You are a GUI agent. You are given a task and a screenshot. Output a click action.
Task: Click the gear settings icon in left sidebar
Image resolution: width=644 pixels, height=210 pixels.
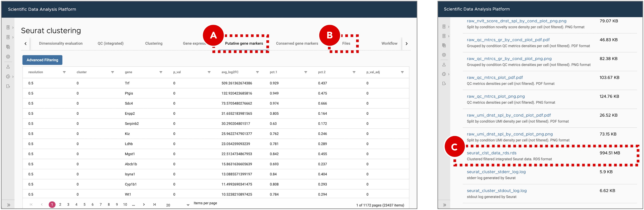pyautogui.click(x=8, y=57)
